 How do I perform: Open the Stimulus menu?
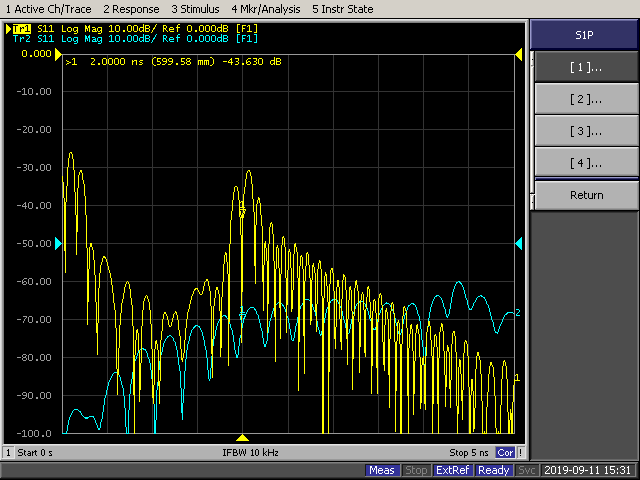click(194, 9)
